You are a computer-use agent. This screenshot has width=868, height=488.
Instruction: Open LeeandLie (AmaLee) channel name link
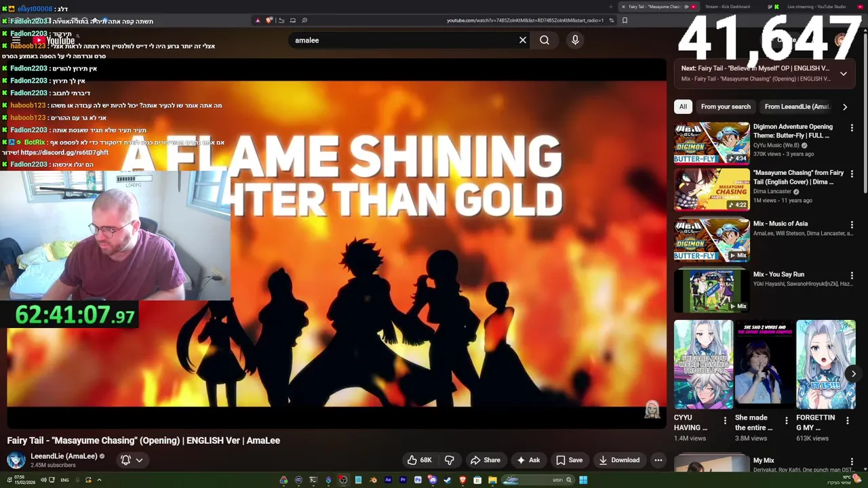point(64,456)
